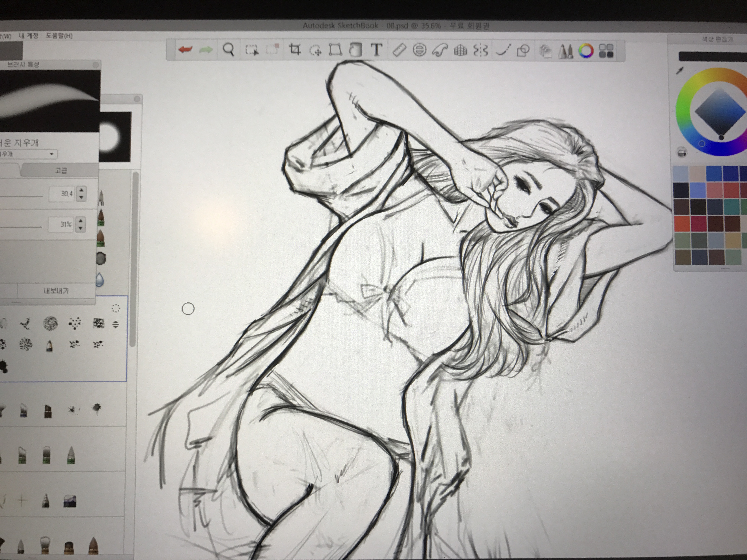Image resolution: width=747 pixels, height=560 pixels.
Task: Open brush set options dotted circle
Action: pyautogui.click(x=116, y=308)
